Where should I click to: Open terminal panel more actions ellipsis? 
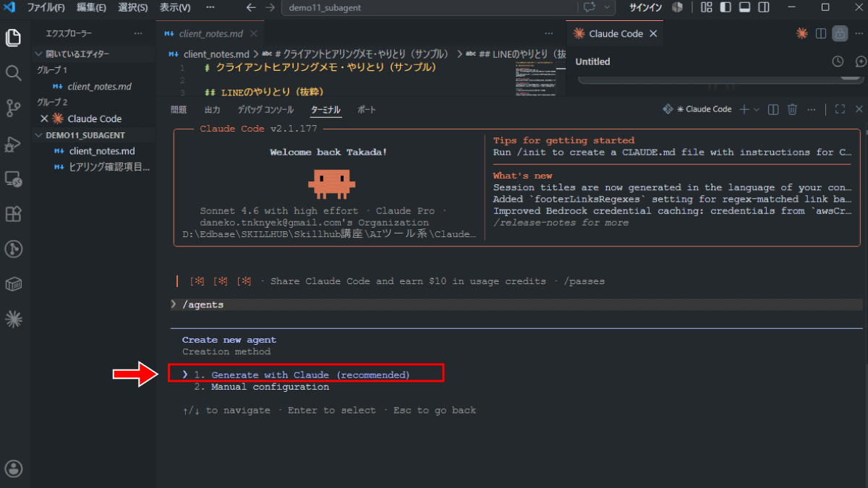tap(812, 109)
